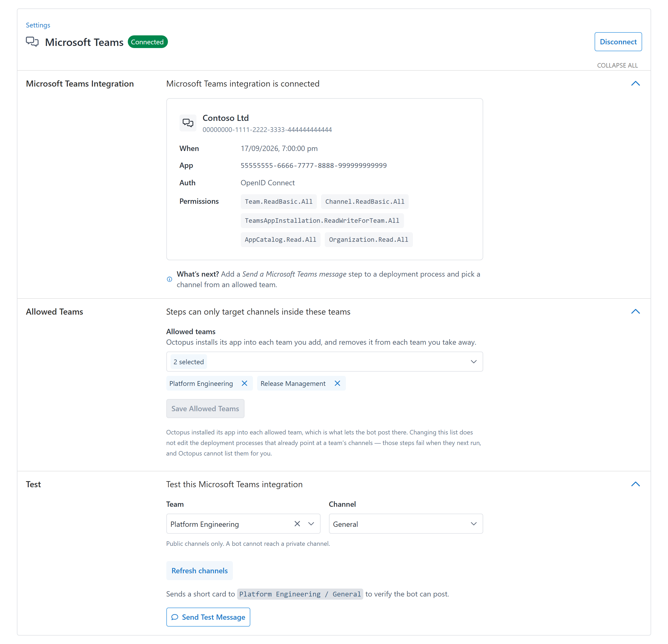Click Refresh channels button
The height and width of the screenshot is (644, 668).
199,571
